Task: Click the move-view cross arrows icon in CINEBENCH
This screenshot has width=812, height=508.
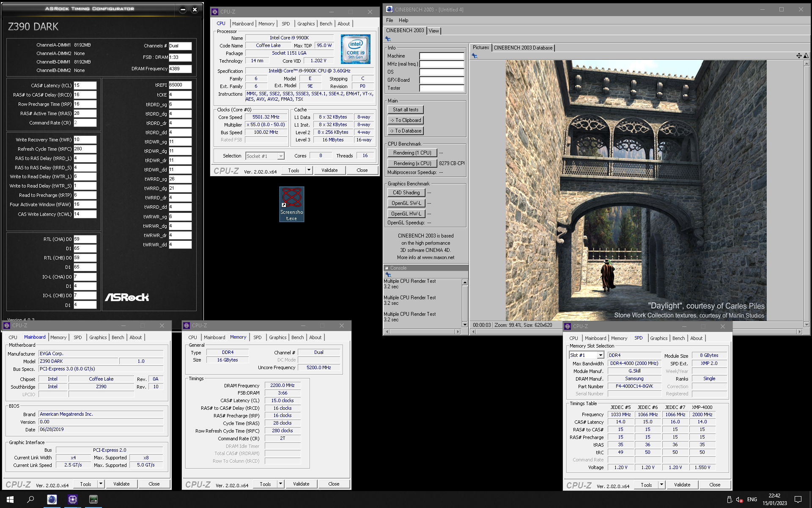Action: [799, 55]
